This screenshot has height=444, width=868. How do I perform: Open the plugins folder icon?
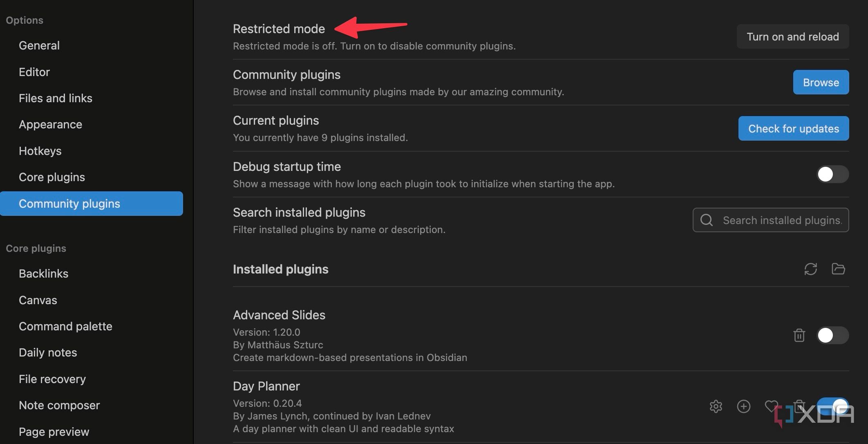(x=838, y=269)
